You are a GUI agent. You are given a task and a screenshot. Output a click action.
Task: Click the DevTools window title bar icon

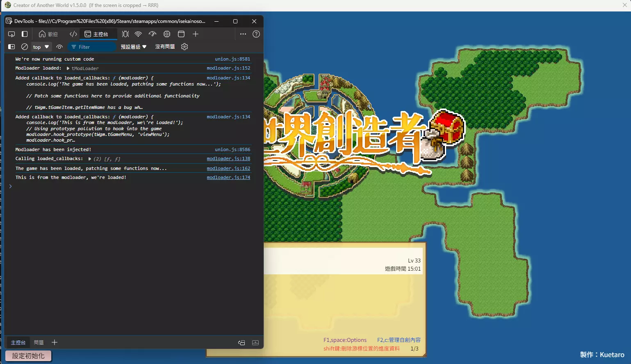click(x=9, y=21)
